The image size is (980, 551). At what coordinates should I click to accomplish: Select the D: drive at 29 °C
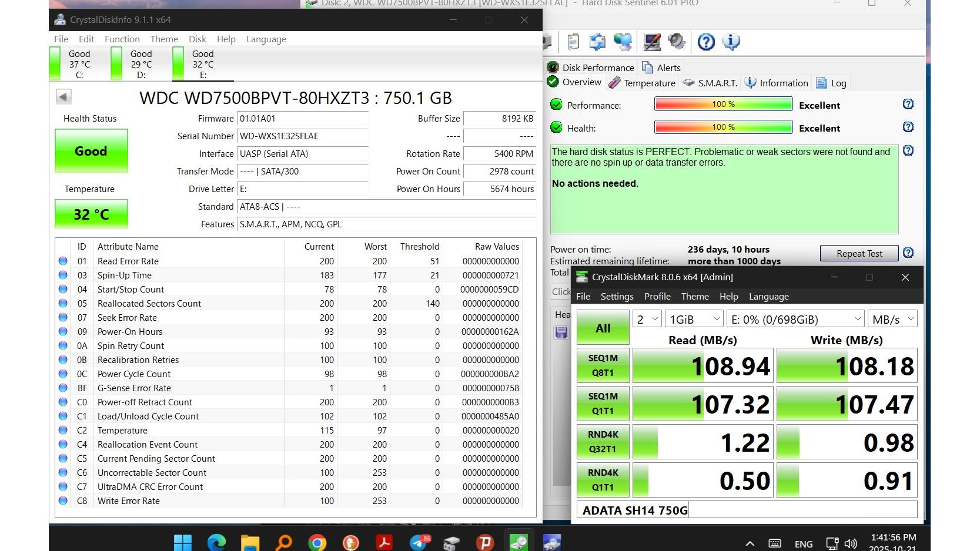(x=133, y=63)
